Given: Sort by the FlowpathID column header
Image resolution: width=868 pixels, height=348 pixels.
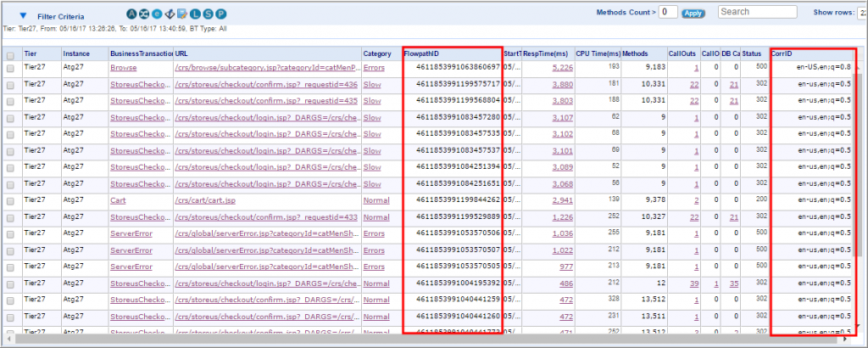Looking at the screenshot, I should click(453, 53).
